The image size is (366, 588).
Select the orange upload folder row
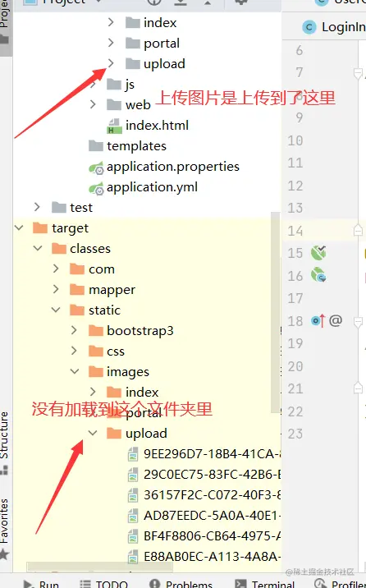pos(147,434)
